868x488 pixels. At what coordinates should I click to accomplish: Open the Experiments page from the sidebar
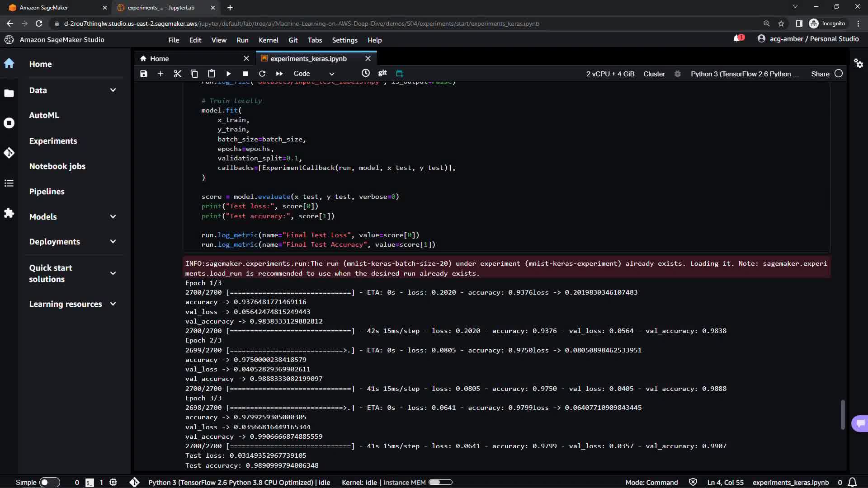click(53, 141)
